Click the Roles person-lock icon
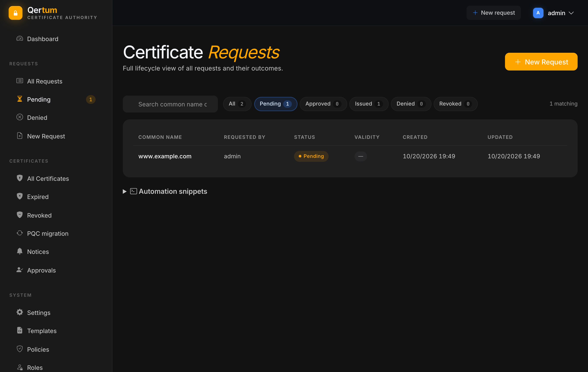588x372 pixels. tap(20, 367)
